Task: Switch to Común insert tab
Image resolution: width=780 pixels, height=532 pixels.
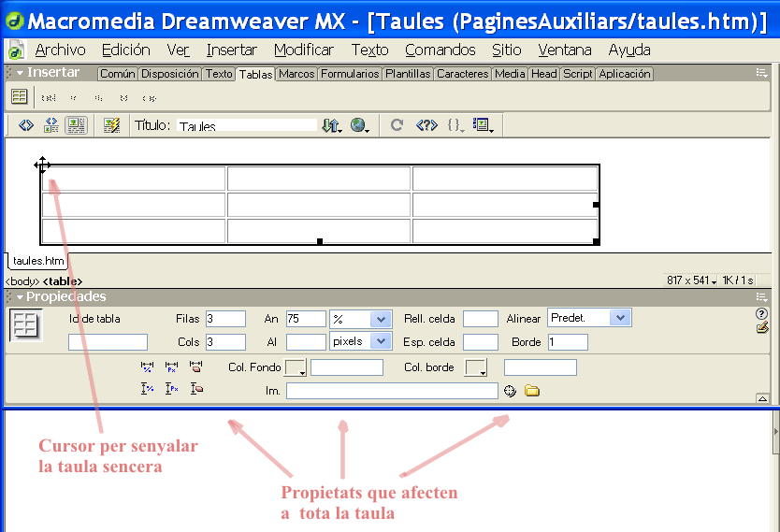Action: tap(118, 74)
